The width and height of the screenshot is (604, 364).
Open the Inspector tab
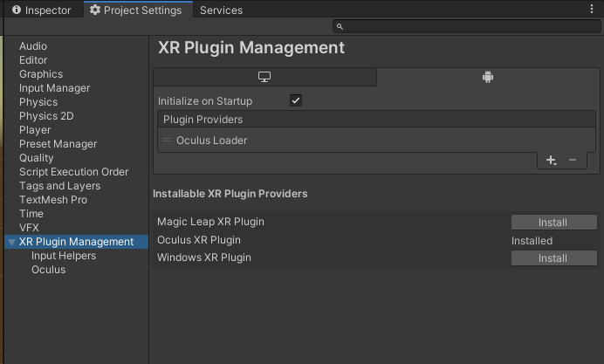point(42,10)
